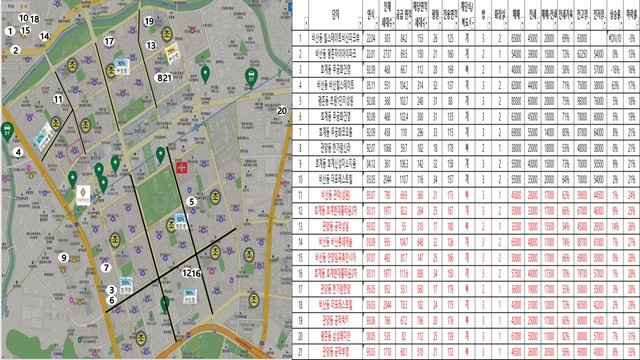Open the filter dropdown on the 단지 column

360,24
